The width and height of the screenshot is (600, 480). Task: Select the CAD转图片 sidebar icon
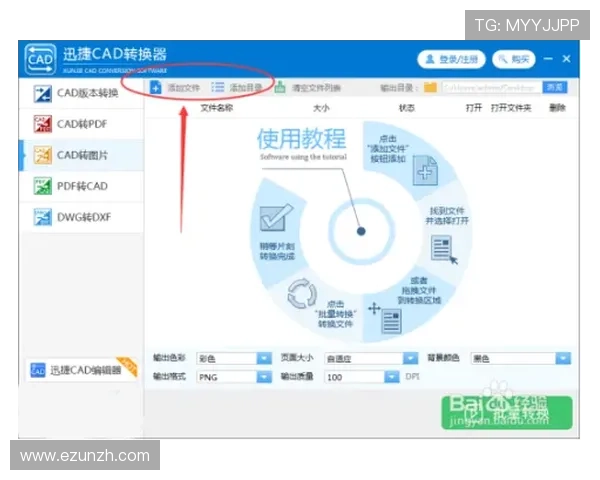coord(42,155)
